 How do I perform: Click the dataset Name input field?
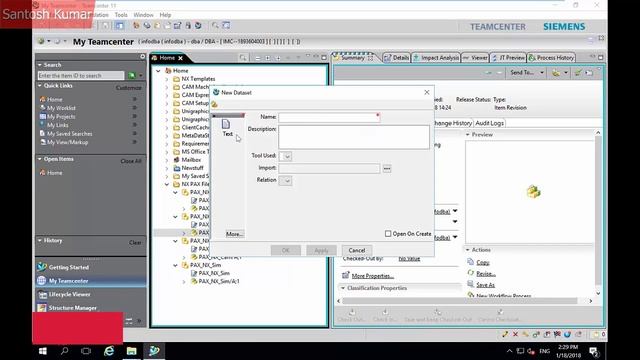(329, 117)
